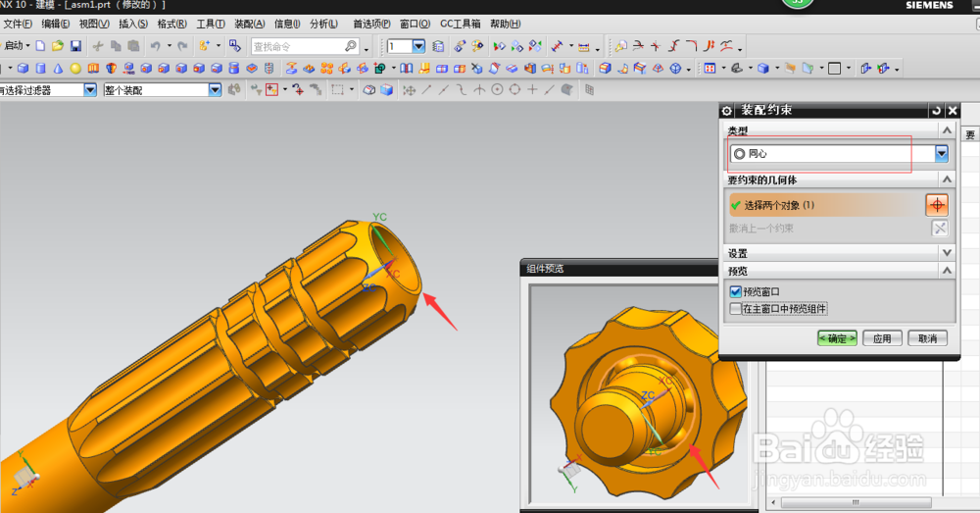The image size is (980, 513).
Task: Click the 确定 button
Action: [x=837, y=338]
